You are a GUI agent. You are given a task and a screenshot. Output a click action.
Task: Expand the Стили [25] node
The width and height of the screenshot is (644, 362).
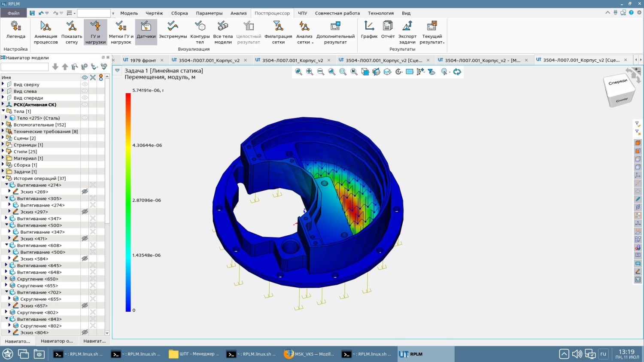3,151
